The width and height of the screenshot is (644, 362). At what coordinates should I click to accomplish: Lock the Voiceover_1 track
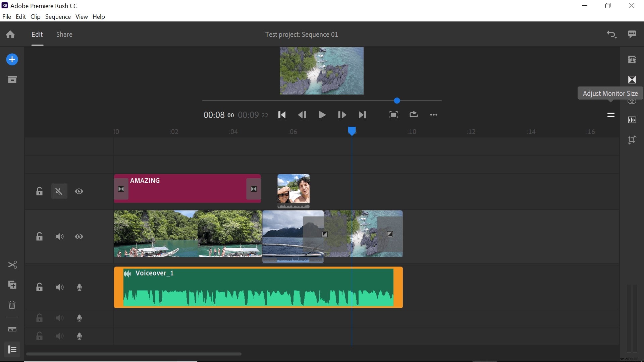[x=39, y=287]
